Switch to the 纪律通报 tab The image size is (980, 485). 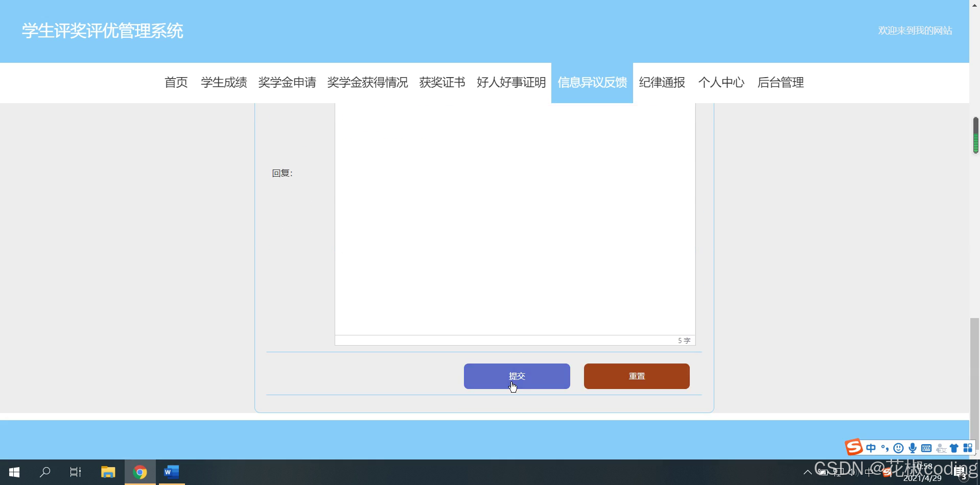coord(661,82)
